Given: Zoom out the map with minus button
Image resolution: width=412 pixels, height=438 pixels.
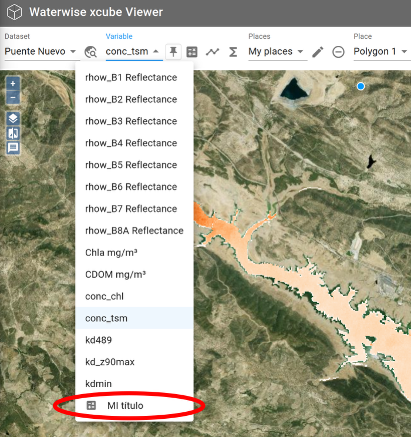Looking at the screenshot, I should coord(13,97).
